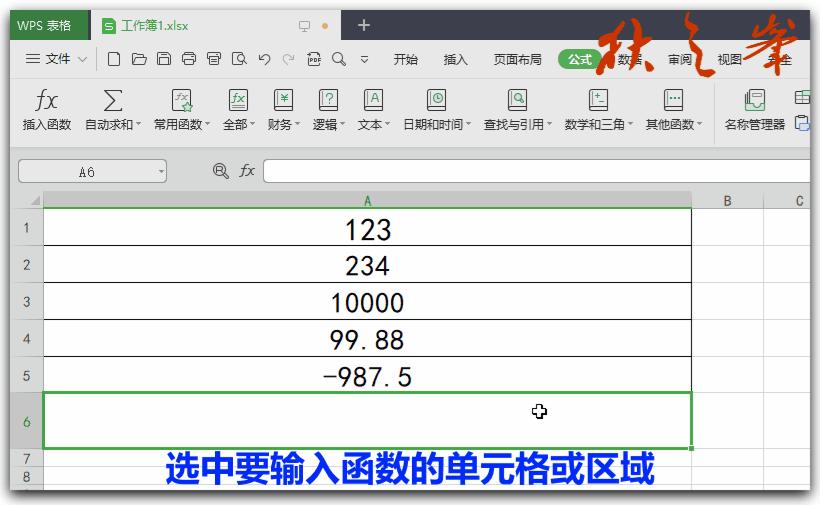Switch to the 插入 ribbon tab
Image resolution: width=820 pixels, height=505 pixels.
[x=455, y=60]
